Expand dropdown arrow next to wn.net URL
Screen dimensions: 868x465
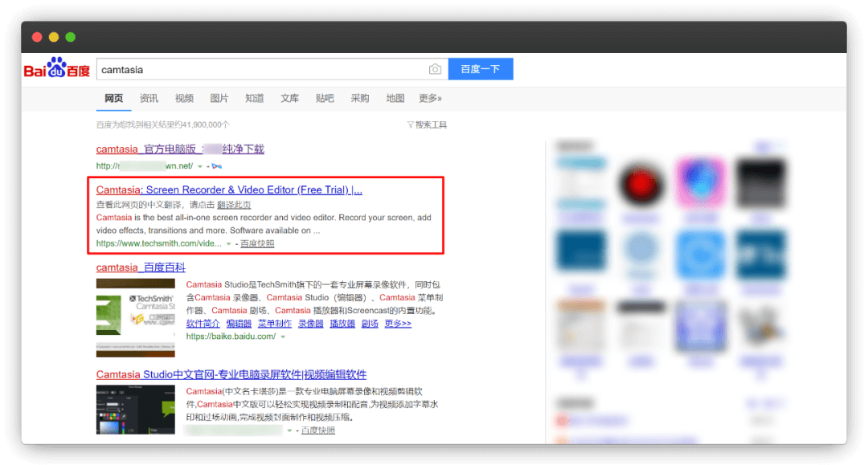click(200, 166)
